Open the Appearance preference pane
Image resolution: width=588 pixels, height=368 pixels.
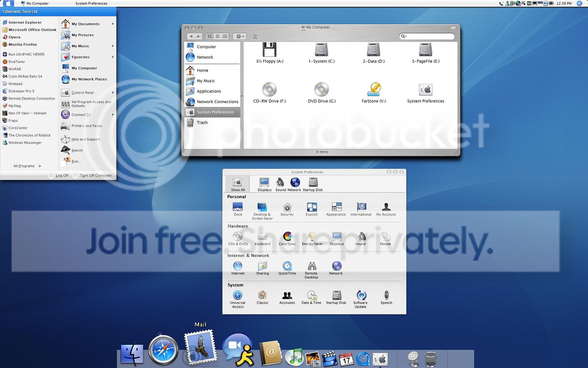pos(336,209)
